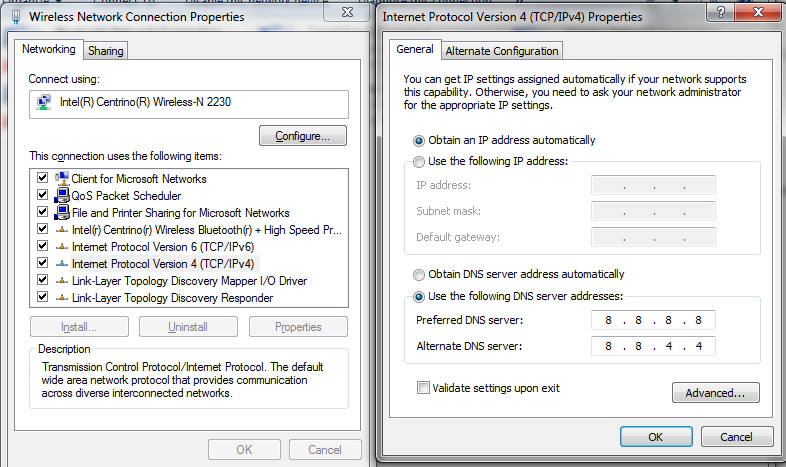This screenshot has width=786, height=467.
Task: Click the Preferred DNS server field
Action: point(653,321)
